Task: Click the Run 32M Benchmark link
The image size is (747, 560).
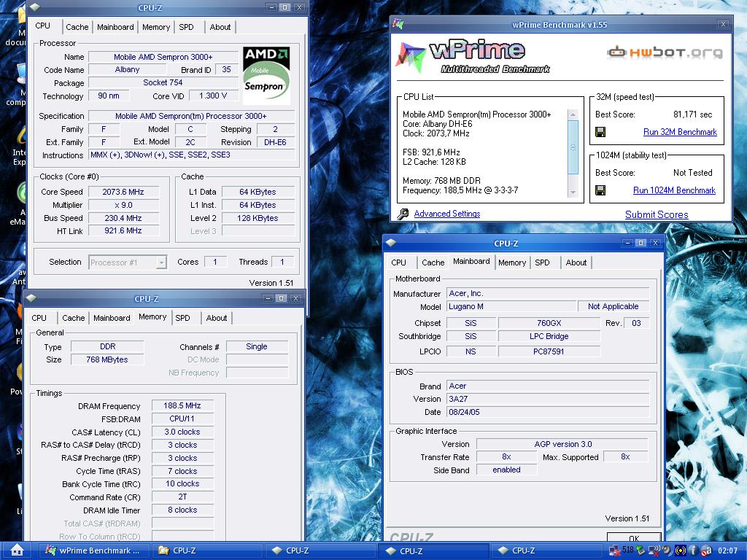Action: click(680, 132)
